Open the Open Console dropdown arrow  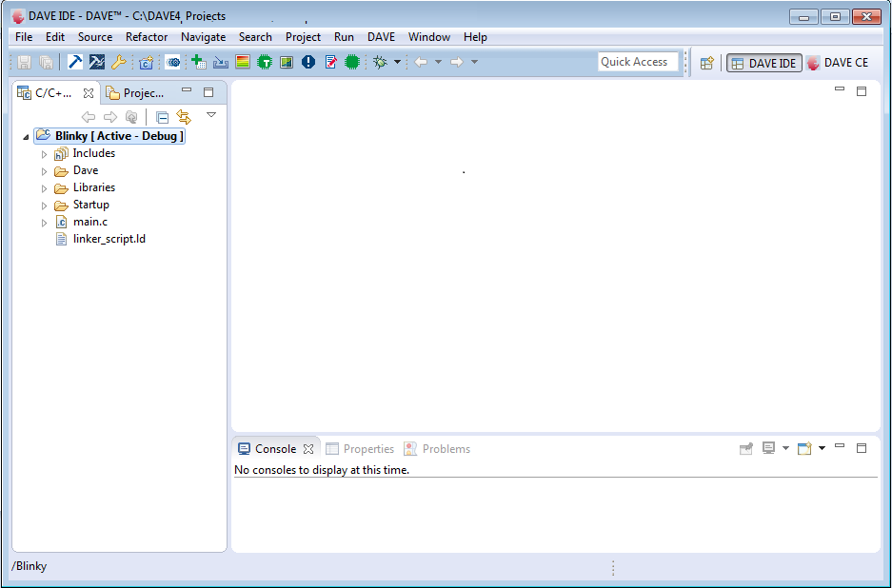[822, 448]
